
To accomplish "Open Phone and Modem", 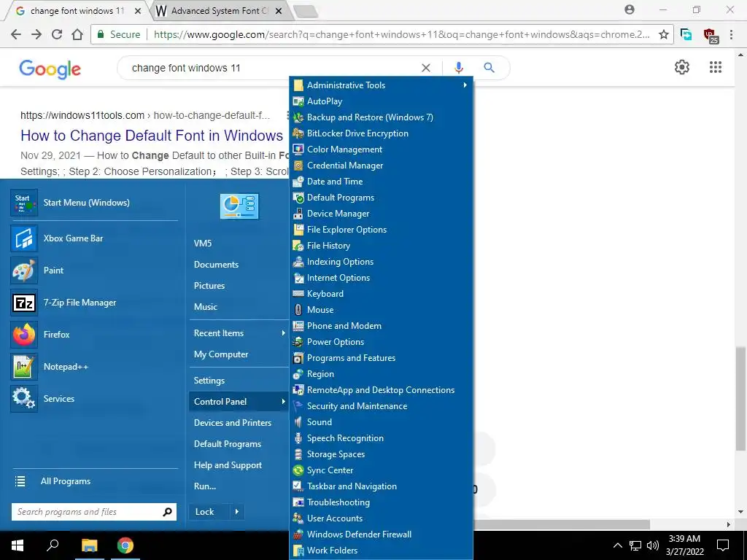I will (381, 326).
